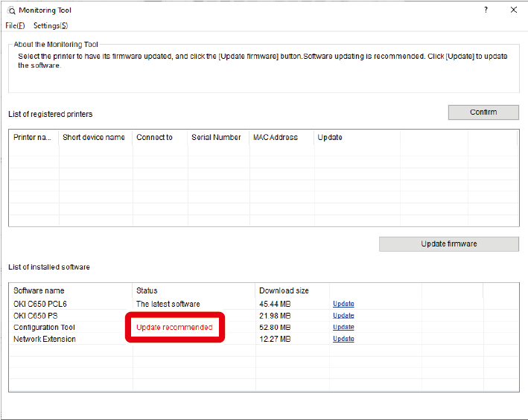The width and height of the screenshot is (528, 420).
Task: Sort installed software by Download size
Action: pos(284,290)
